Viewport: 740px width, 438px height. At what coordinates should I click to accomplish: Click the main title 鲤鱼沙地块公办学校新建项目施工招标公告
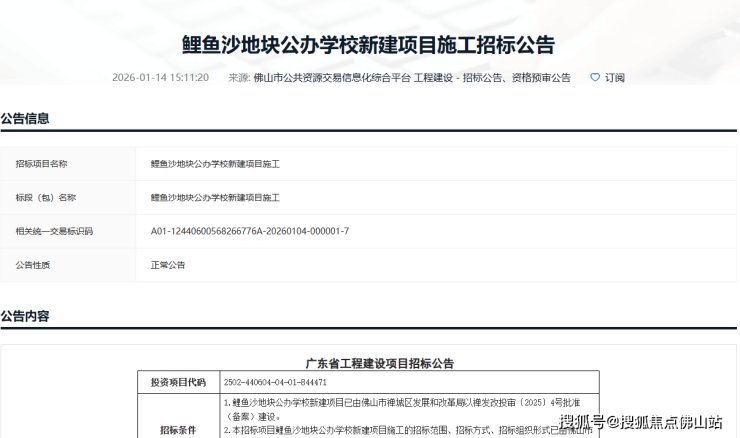(368, 45)
